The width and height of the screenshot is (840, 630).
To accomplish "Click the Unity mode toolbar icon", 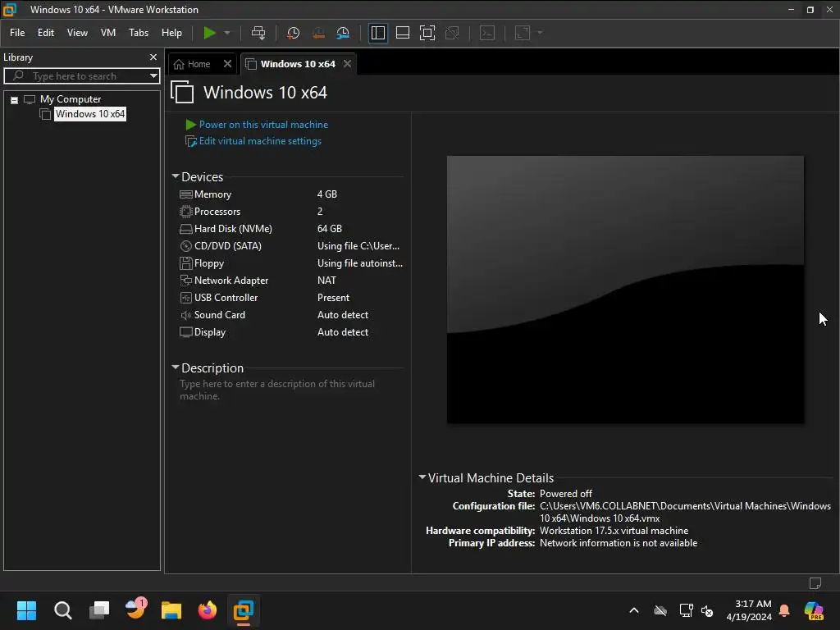I will 452,33.
